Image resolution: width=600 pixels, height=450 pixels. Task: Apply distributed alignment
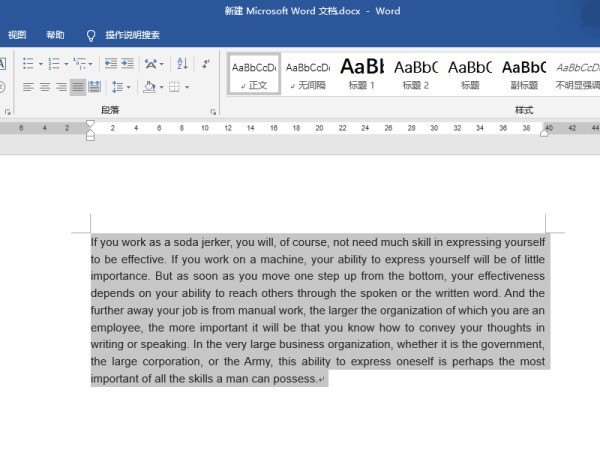94,87
